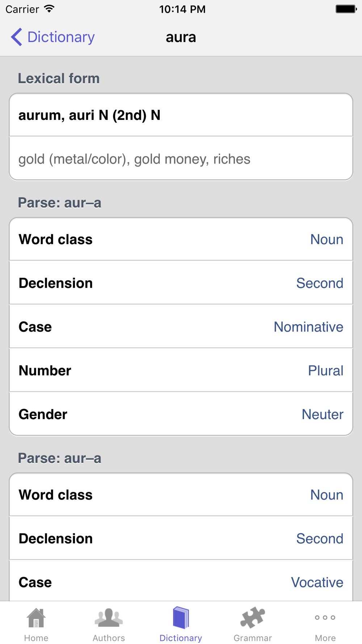Switch to the Authors tab label
The height and width of the screenshot is (644, 362).
point(109,638)
